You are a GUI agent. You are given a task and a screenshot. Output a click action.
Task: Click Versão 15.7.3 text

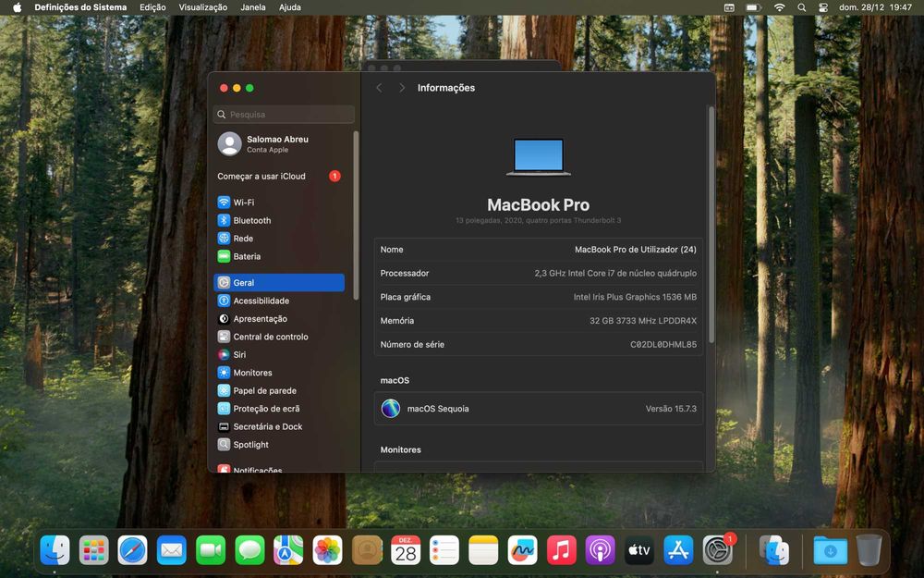tap(671, 409)
